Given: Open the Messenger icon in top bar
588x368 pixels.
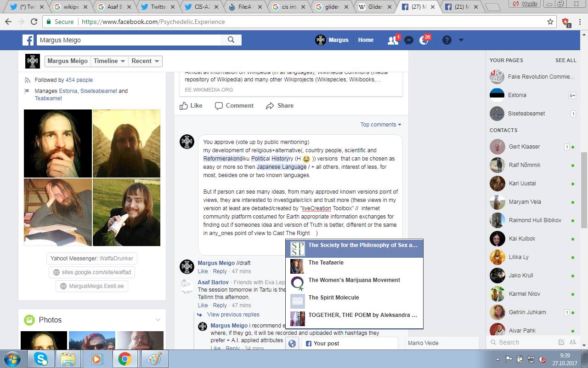Looking at the screenshot, I should click(408, 40).
